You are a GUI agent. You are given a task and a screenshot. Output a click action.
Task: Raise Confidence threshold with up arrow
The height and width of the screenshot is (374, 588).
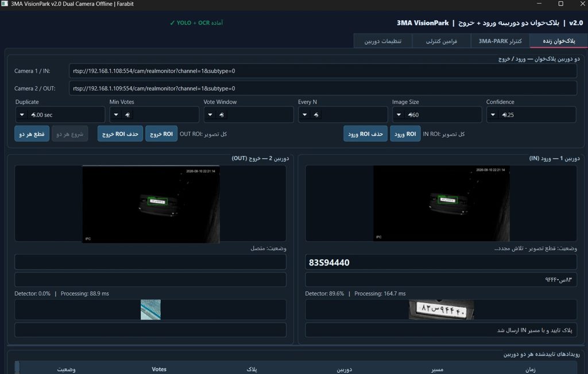click(x=504, y=115)
